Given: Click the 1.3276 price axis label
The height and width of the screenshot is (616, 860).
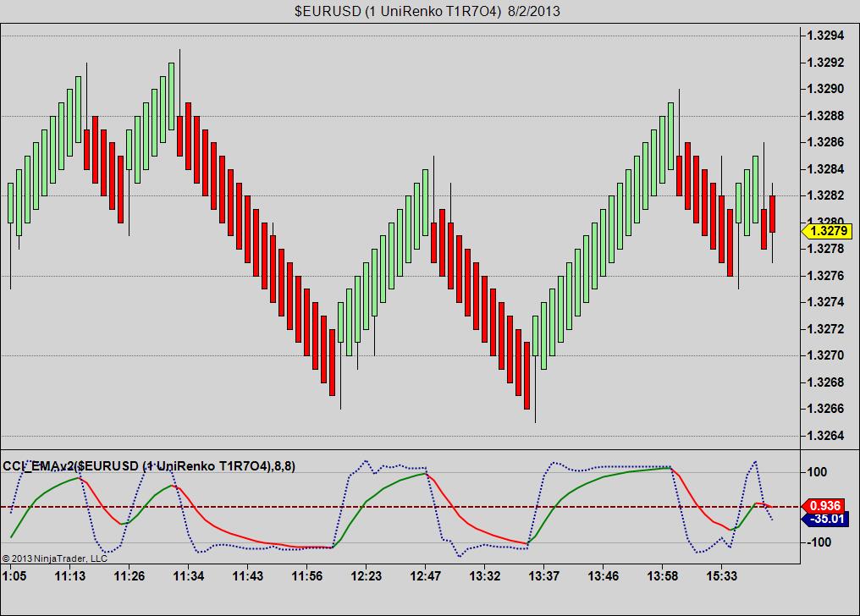Looking at the screenshot, I should (x=825, y=275).
